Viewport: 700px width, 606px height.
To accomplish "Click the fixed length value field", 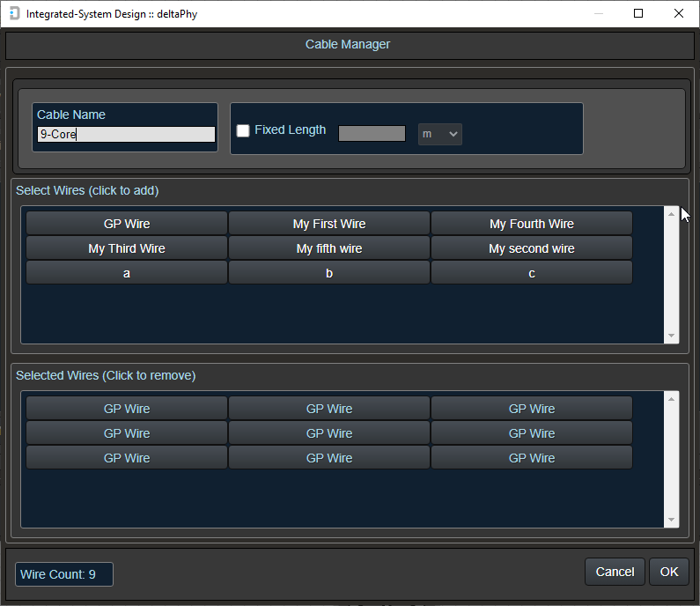I will (x=372, y=134).
